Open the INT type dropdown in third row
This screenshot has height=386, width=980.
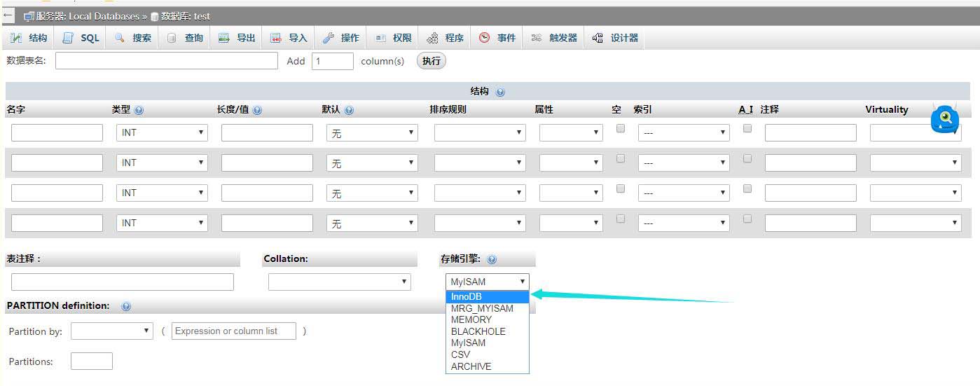162,193
